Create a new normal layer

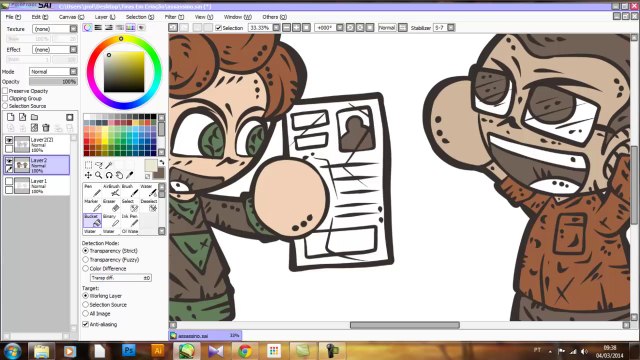coord(11,117)
